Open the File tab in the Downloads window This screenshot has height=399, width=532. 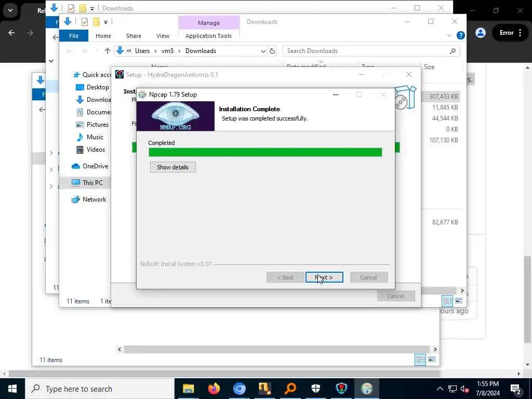coord(74,36)
